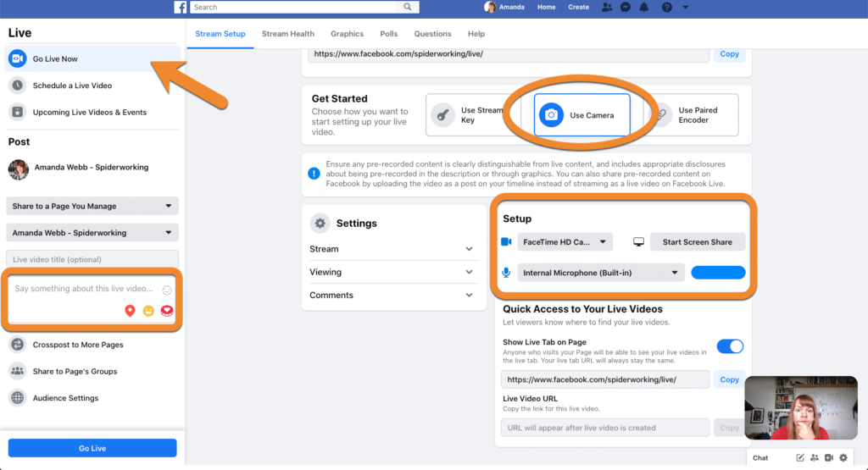Click the Go Live Now camera icon
Viewport: 868px width, 470px height.
(x=18, y=58)
